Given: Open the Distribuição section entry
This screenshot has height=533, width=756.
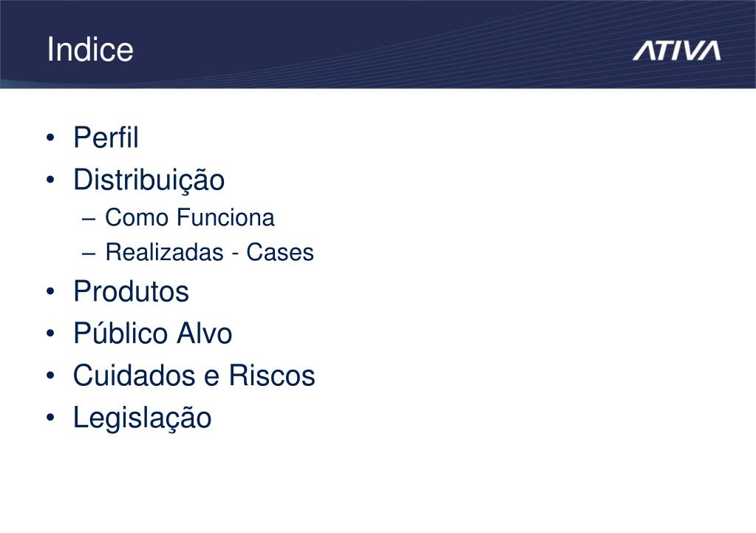Looking at the screenshot, I should coord(149,181).
